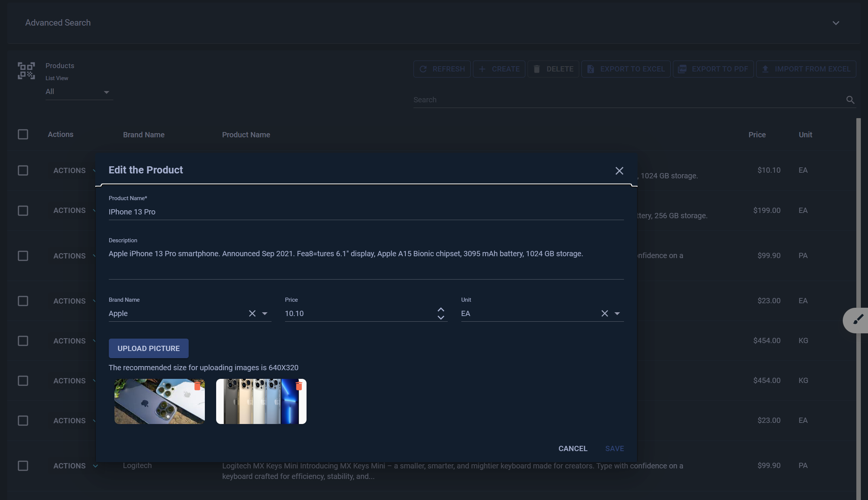
Task: Click into the Product Name field
Action: [x=365, y=212]
